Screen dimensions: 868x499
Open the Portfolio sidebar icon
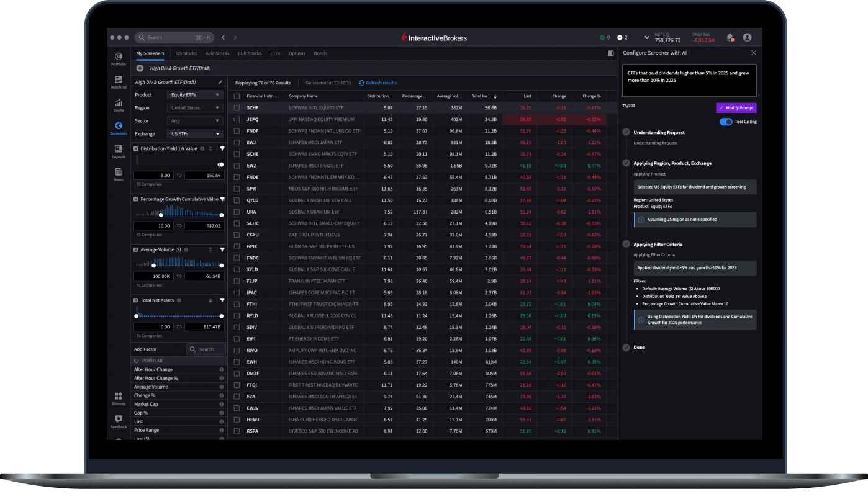point(119,56)
